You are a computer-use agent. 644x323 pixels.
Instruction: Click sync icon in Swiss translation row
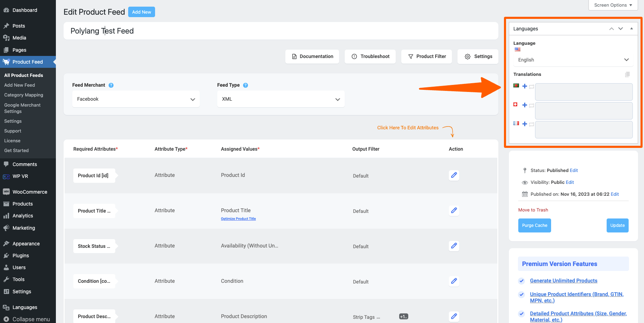pos(532,106)
